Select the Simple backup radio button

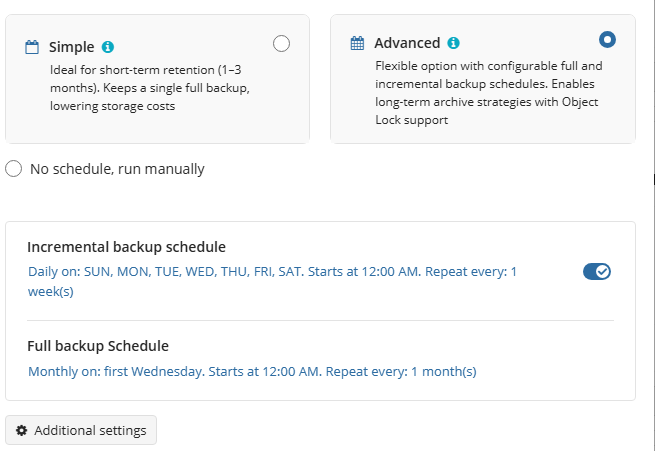coord(281,43)
